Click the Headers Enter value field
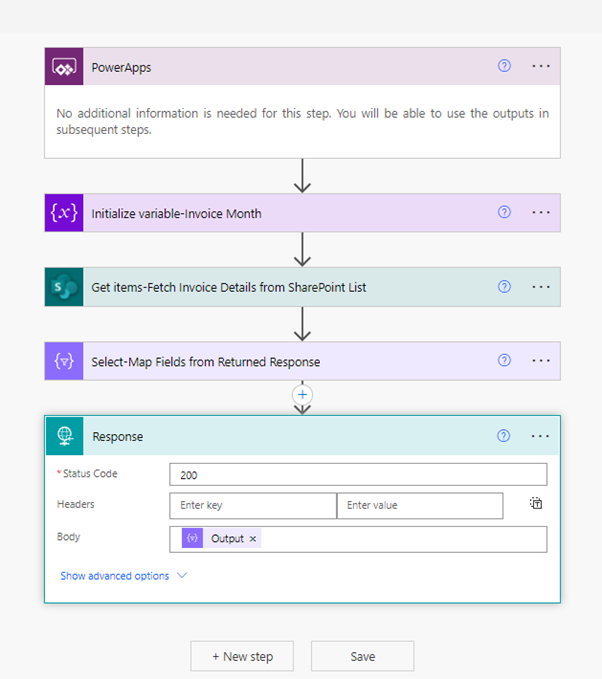Image resolution: width=602 pixels, height=679 pixels. coord(420,505)
